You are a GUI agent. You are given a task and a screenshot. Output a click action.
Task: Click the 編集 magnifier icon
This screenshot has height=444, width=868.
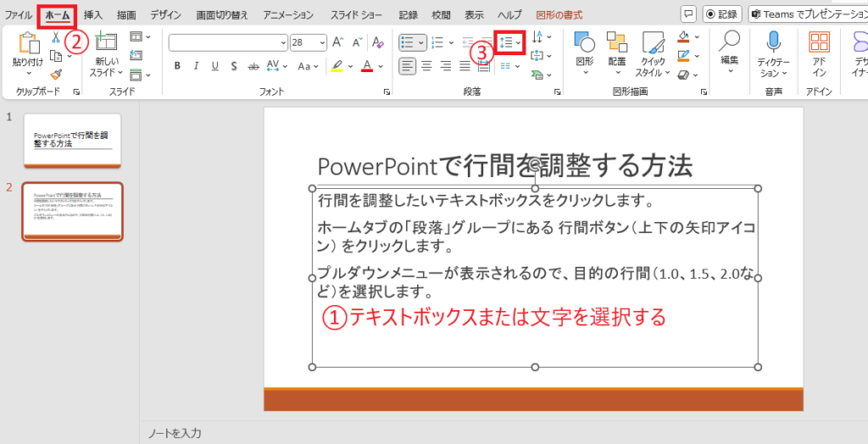click(x=730, y=41)
